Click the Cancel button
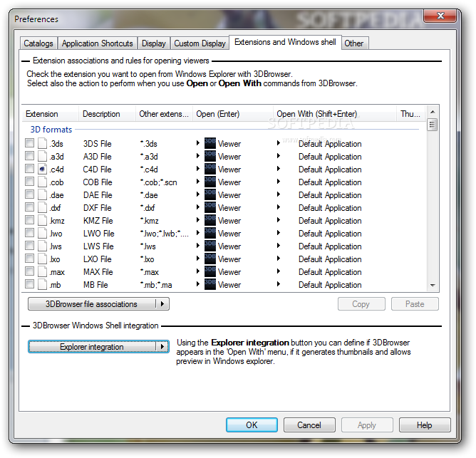 tap(309, 425)
